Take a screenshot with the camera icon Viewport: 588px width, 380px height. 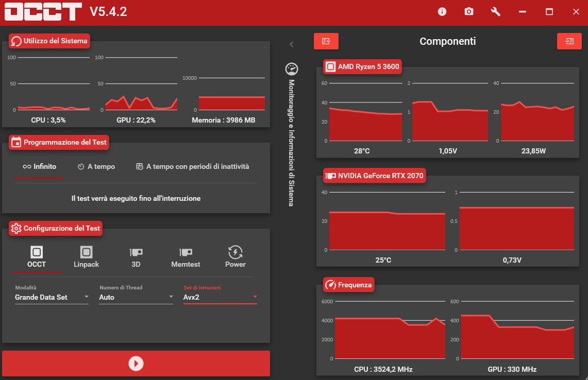(x=469, y=12)
